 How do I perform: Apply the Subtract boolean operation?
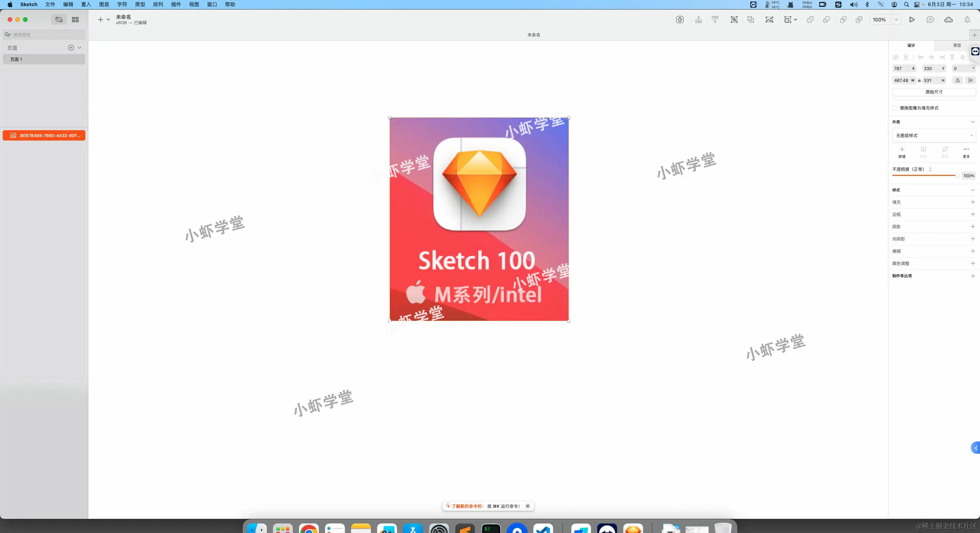(827, 20)
